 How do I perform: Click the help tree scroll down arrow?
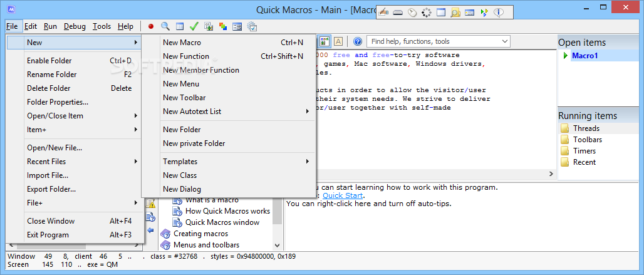click(x=278, y=245)
